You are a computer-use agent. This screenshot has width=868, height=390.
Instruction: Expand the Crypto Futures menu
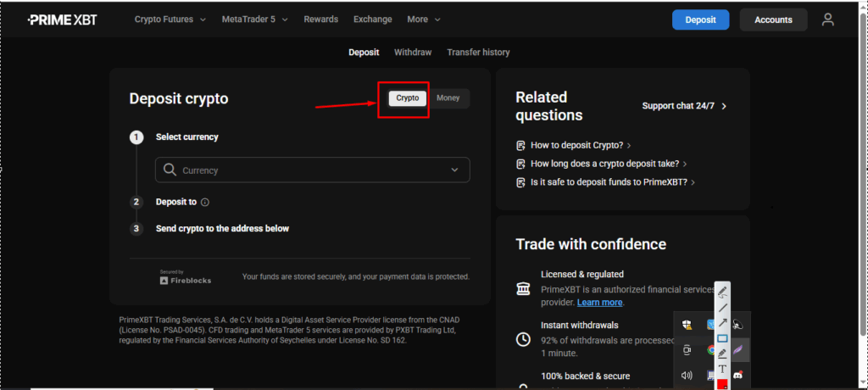click(170, 19)
